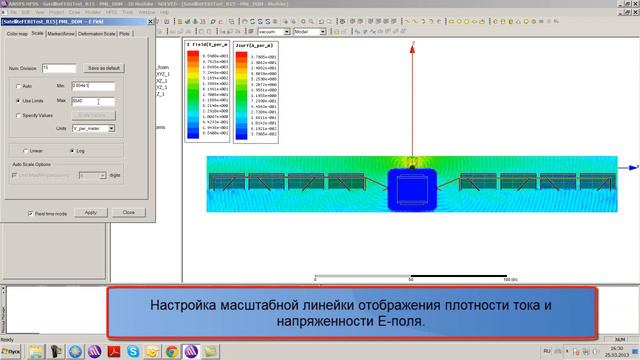640x360 pixels.
Task: Open the vacuum material dropdown
Action: click(x=287, y=31)
